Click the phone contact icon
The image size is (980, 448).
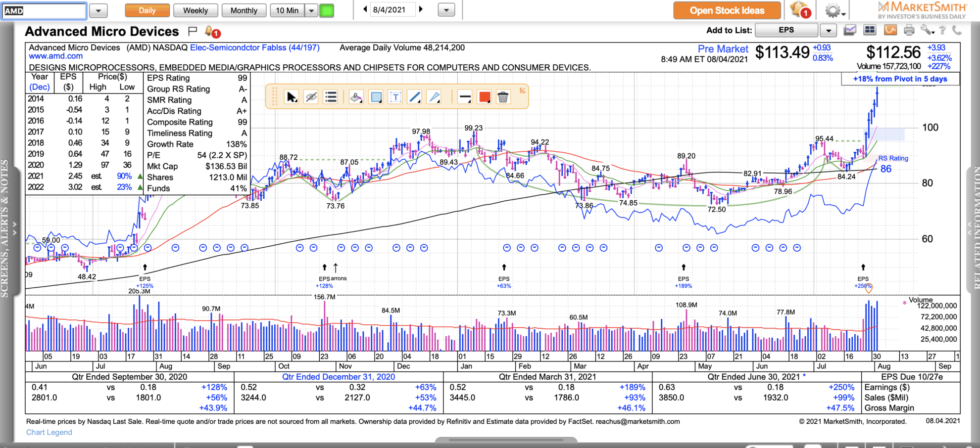click(957, 30)
